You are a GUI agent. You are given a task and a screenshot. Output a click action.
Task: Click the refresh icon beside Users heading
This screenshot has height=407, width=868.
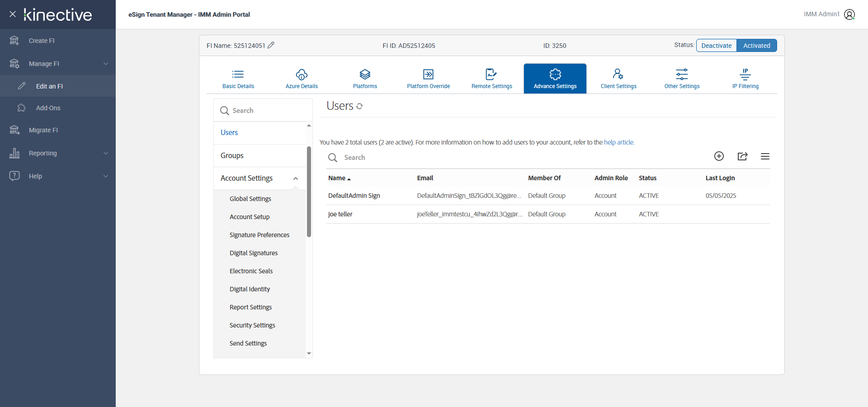coord(359,106)
